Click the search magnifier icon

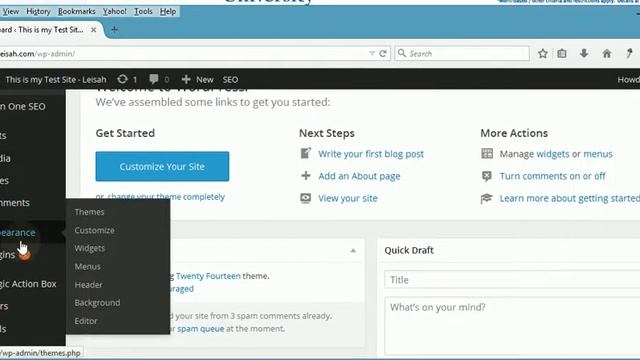coord(402,53)
